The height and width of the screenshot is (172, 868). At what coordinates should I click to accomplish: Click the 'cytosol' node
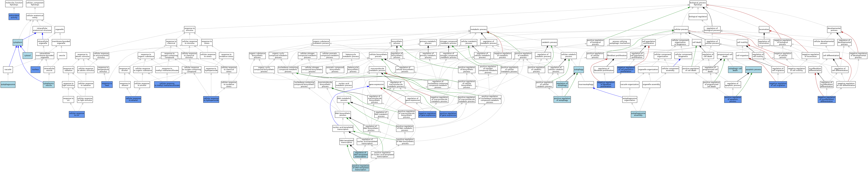28,56
